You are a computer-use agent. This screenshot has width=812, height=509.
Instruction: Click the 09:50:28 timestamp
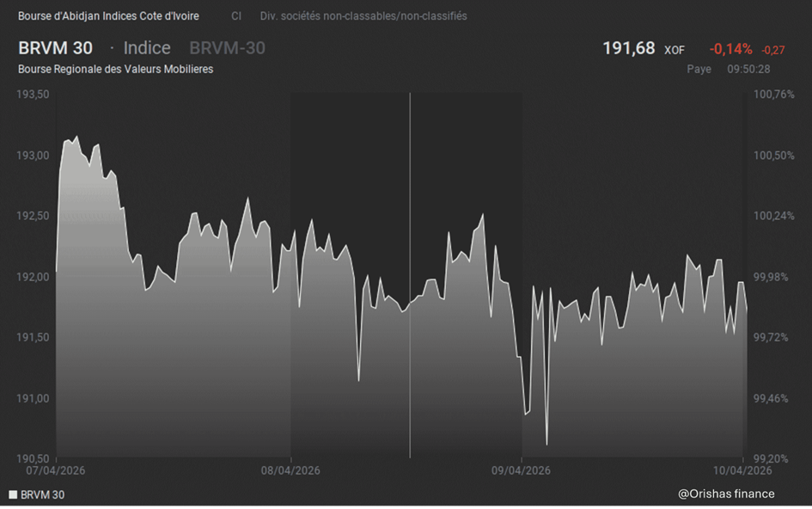(748, 69)
